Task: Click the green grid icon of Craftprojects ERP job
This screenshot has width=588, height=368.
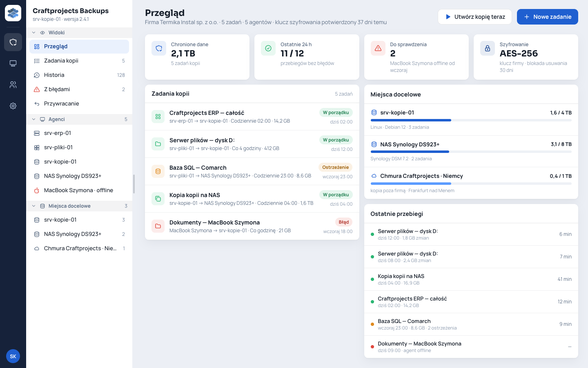Action: [x=158, y=117]
